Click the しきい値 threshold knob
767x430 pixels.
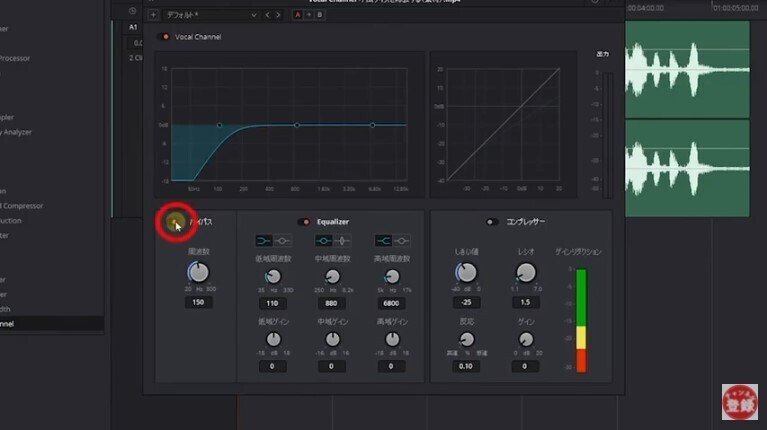click(x=466, y=272)
